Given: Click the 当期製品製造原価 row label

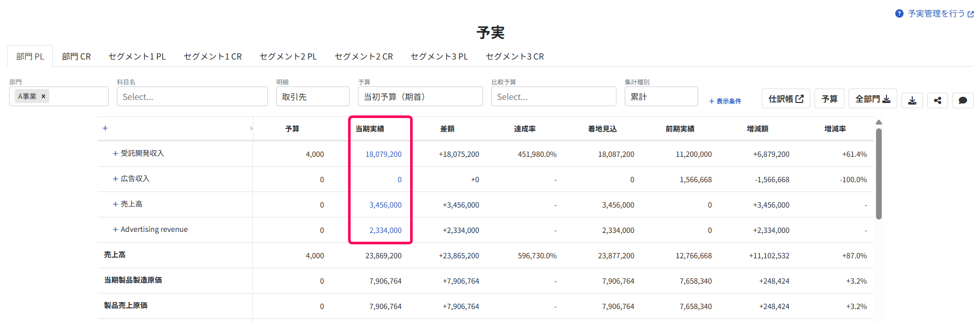Looking at the screenshot, I should point(133,280).
